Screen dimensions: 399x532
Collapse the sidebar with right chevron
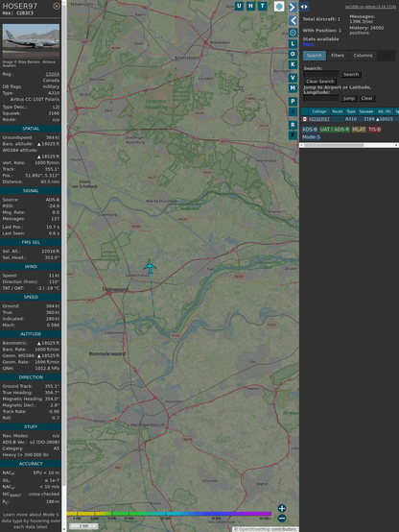tap(293, 7)
